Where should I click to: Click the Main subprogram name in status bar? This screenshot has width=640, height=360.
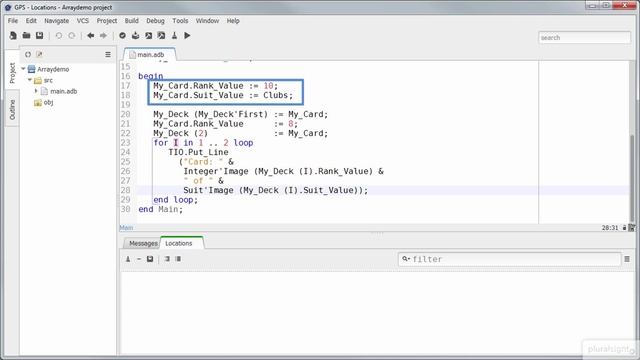tap(126, 227)
